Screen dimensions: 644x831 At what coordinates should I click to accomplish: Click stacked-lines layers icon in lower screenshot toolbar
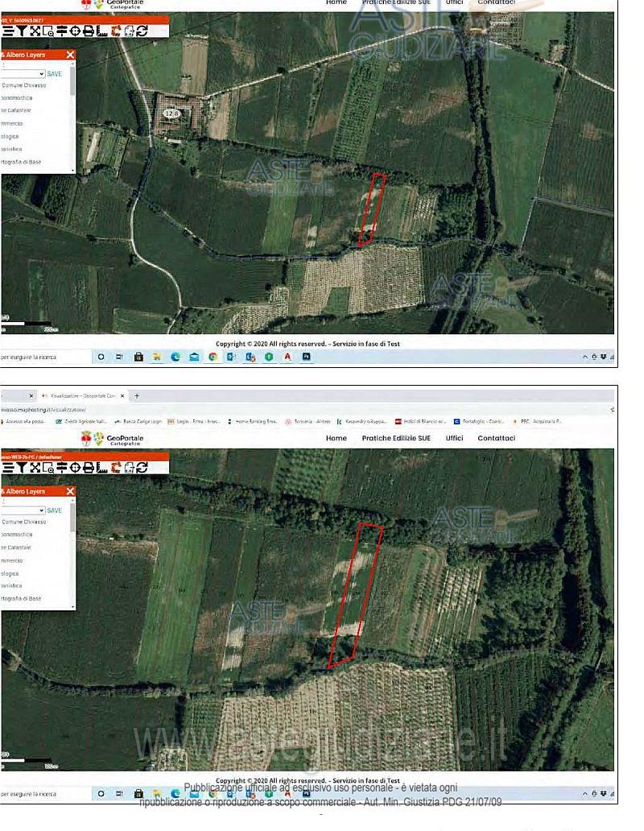click(x=62, y=467)
